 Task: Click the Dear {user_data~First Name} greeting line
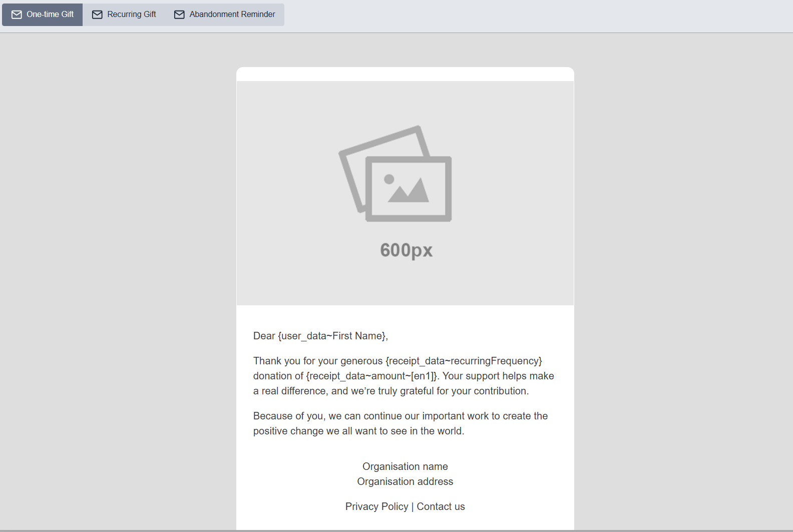(x=320, y=336)
